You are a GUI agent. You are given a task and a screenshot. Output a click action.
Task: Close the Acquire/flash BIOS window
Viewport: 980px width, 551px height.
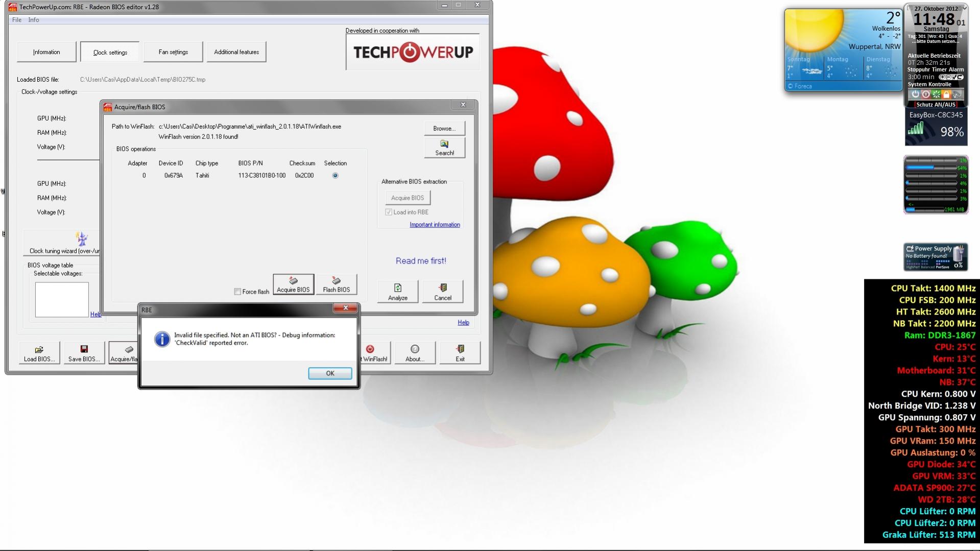coord(463,105)
